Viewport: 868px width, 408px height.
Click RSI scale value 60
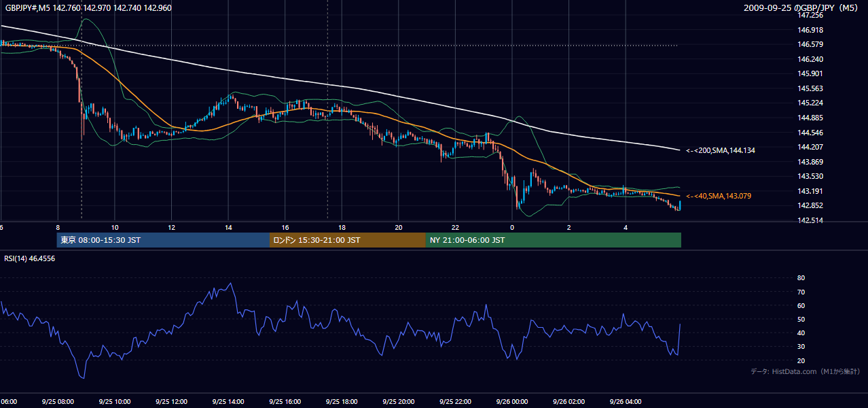tap(801, 305)
